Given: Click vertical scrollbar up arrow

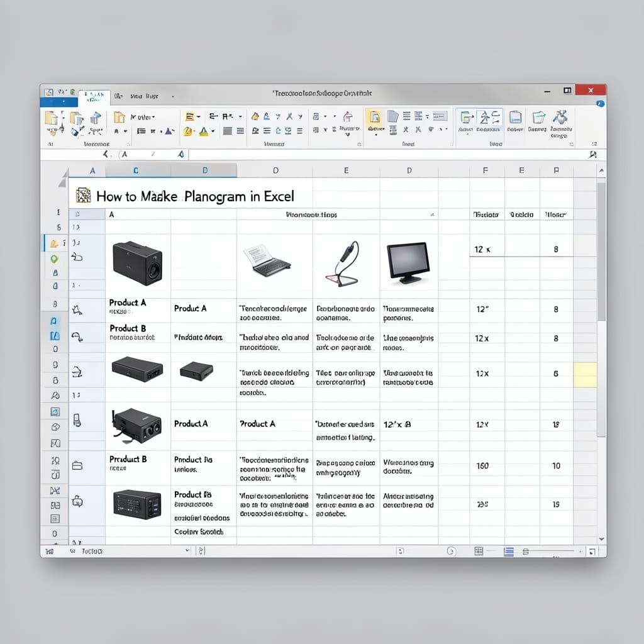Looking at the screenshot, I should click(x=601, y=170).
